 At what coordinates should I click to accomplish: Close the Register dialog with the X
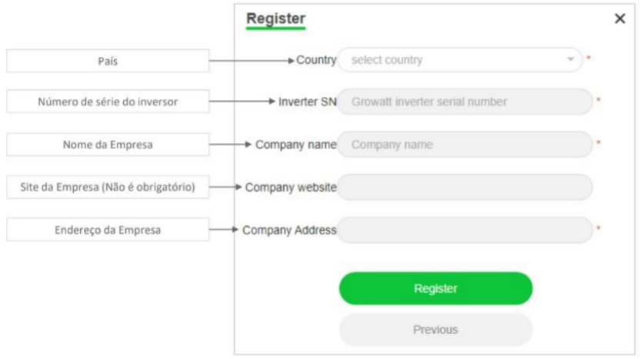pos(620,18)
